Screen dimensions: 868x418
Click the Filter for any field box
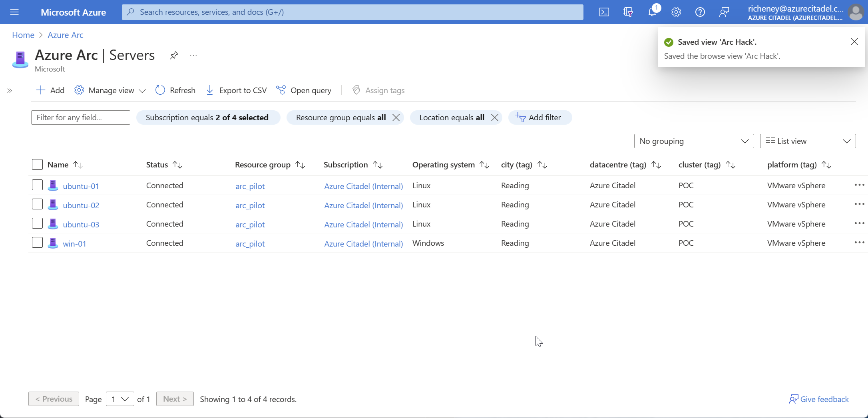click(x=80, y=117)
